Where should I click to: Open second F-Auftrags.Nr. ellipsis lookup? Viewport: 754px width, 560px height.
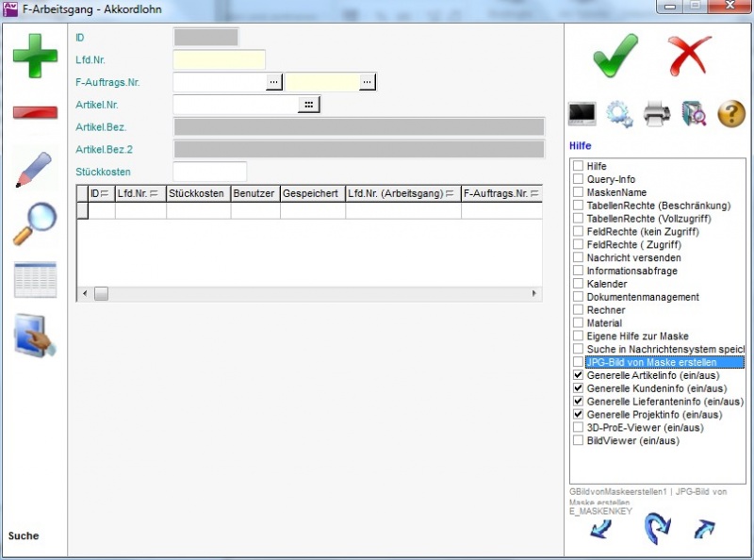(x=367, y=83)
